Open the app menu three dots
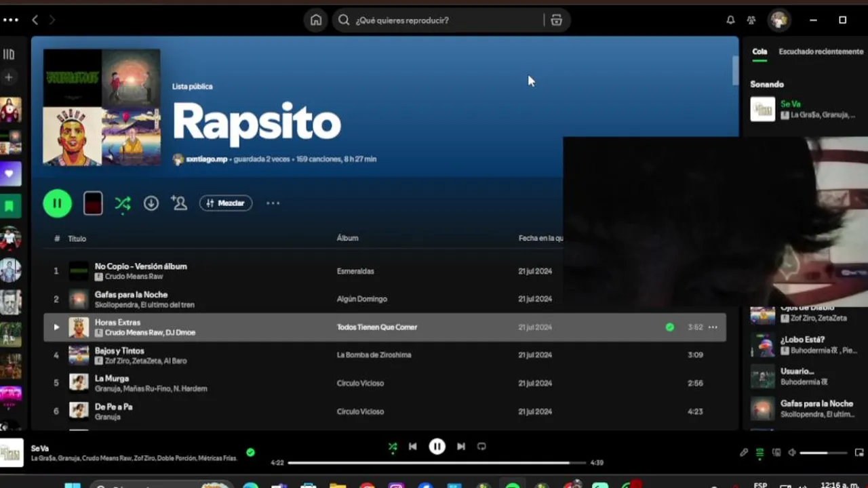This screenshot has height=488, width=868. [11, 20]
